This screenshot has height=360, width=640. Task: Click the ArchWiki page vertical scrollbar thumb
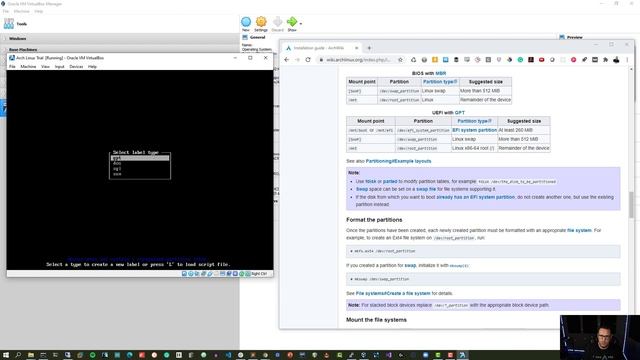tap(631, 204)
